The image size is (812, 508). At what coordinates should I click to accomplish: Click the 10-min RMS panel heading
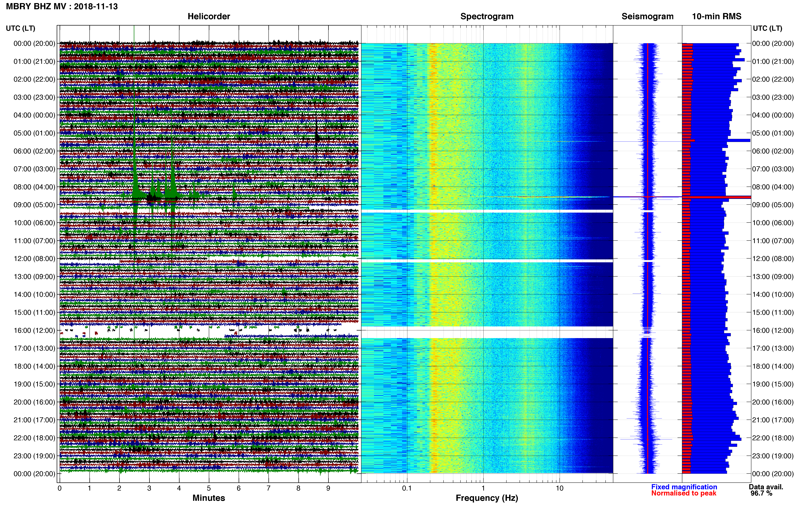[717, 16]
